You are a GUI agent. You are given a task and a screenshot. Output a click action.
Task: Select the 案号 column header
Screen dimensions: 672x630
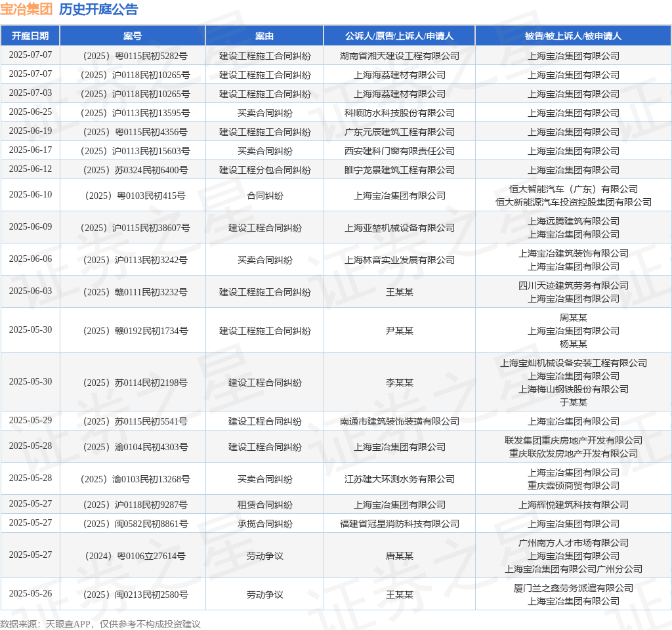tap(133, 36)
